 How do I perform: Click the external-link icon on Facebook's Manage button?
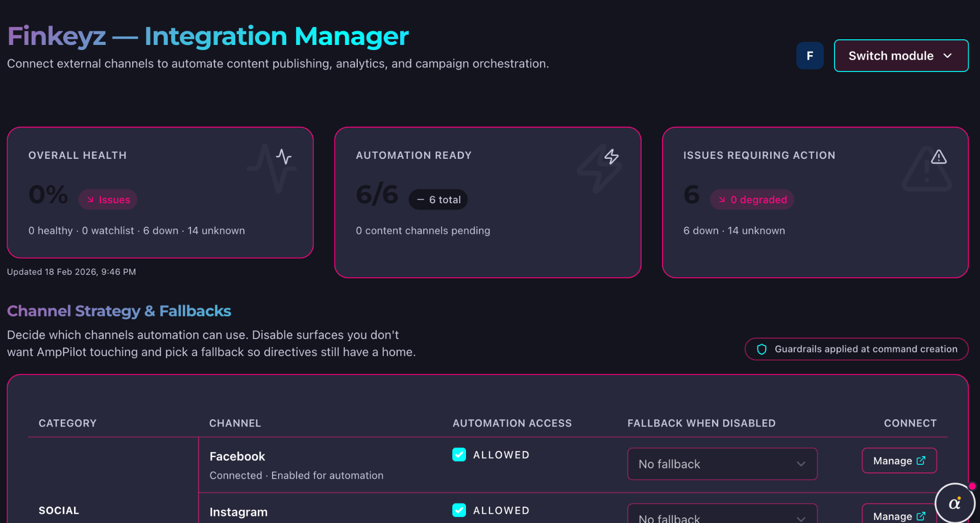click(x=921, y=460)
